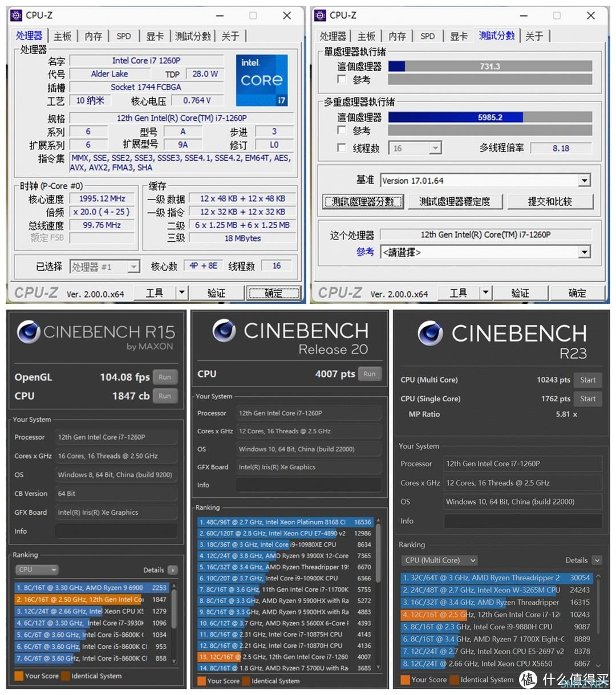Switch to 内存 tab in left CPU-Z window

pos(93,36)
